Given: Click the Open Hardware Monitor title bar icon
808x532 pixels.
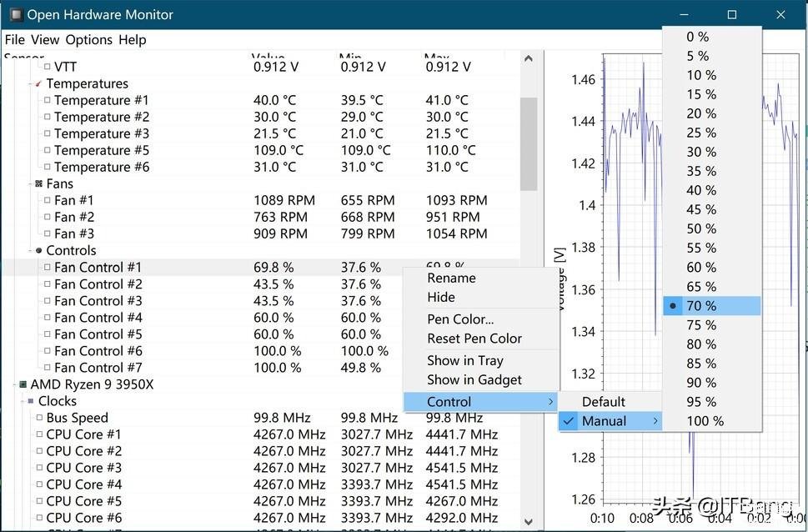Looking at the screenshot, I should click(x=16, y=14).
